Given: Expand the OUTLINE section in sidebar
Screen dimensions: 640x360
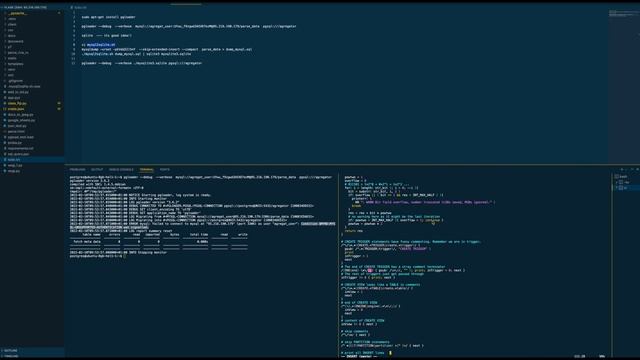Looking at the screenshot, I should [x=32, y=351].
